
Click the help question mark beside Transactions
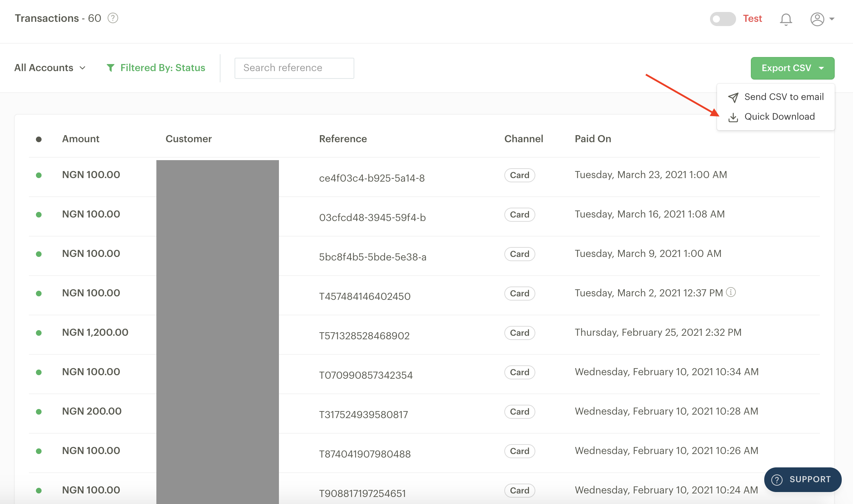113,18
